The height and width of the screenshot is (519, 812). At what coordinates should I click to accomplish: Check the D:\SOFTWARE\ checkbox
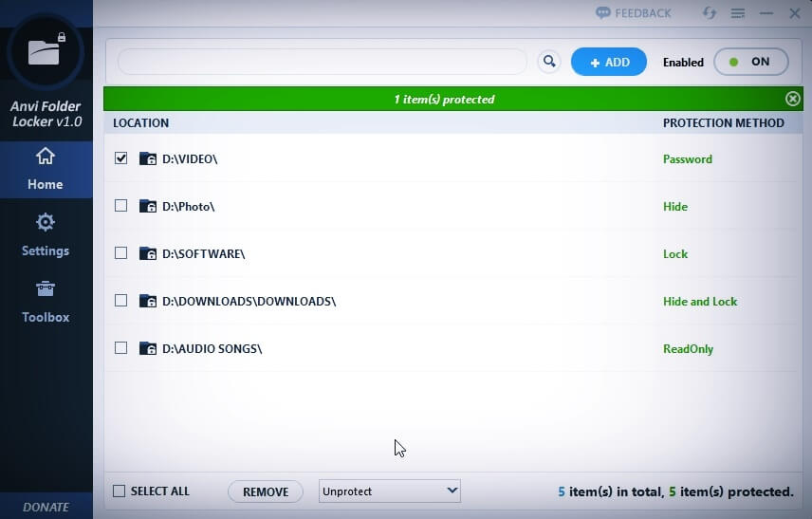coord(120,252)
